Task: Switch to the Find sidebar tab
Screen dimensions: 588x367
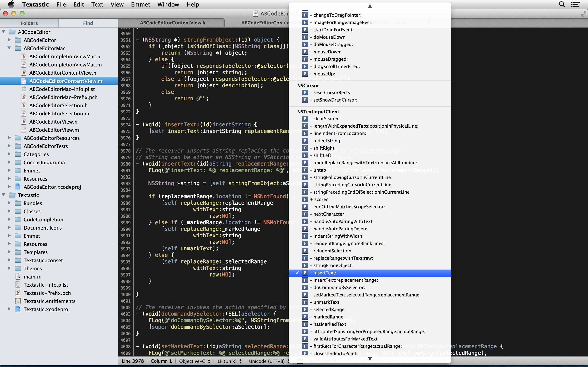Action: pos(88,23)
